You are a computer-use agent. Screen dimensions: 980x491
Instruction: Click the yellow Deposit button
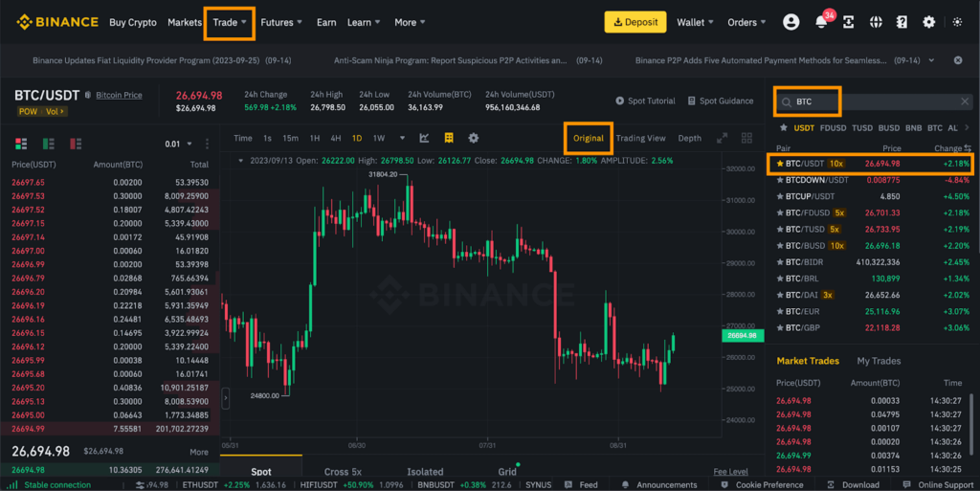pos(635,22)
